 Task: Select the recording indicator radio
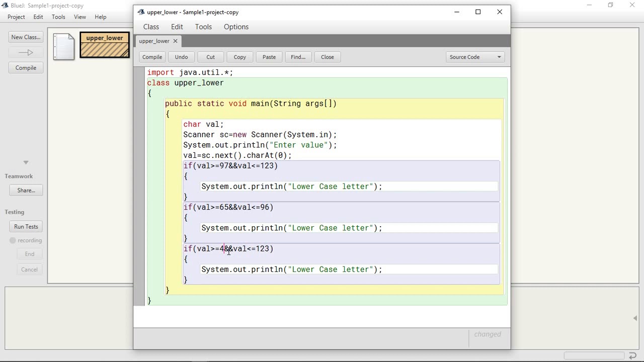click(13, 240)
